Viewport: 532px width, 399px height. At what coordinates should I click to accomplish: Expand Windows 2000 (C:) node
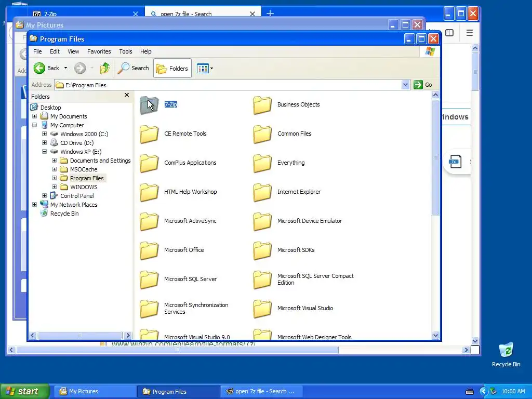tap(45, 134)
